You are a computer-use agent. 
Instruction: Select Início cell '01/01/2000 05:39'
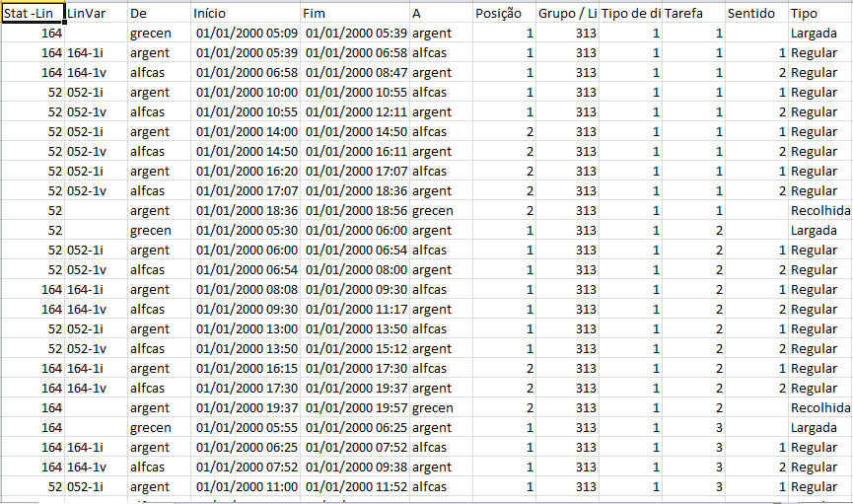(x=246, y=53)
